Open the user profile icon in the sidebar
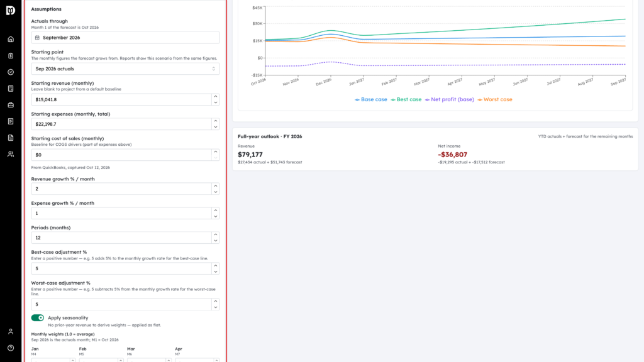 (x=11, y=332)
